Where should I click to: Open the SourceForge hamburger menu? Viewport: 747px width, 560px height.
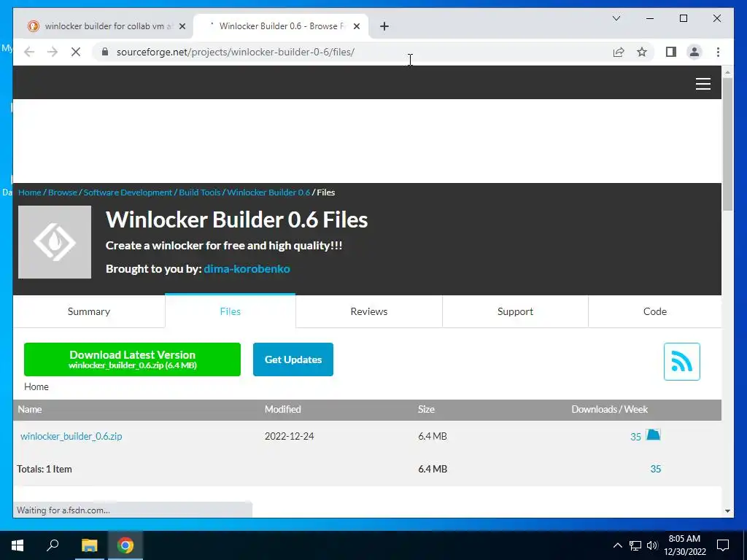point(703,84)
